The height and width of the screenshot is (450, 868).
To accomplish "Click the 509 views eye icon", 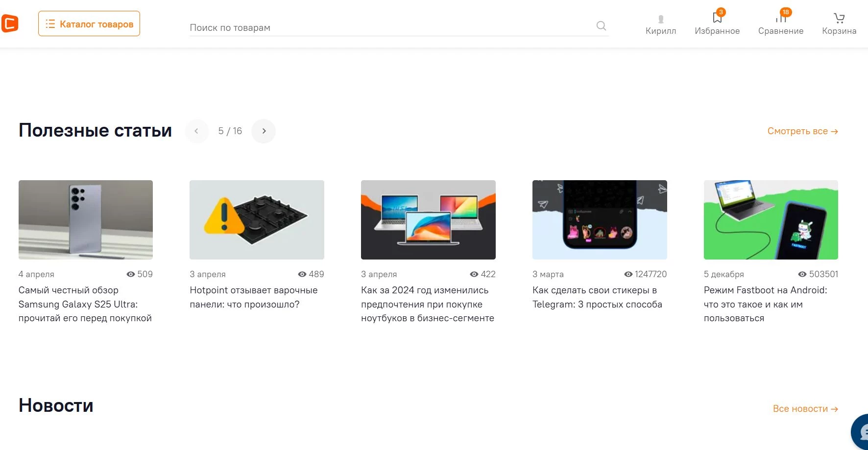I will coord(131,274).
